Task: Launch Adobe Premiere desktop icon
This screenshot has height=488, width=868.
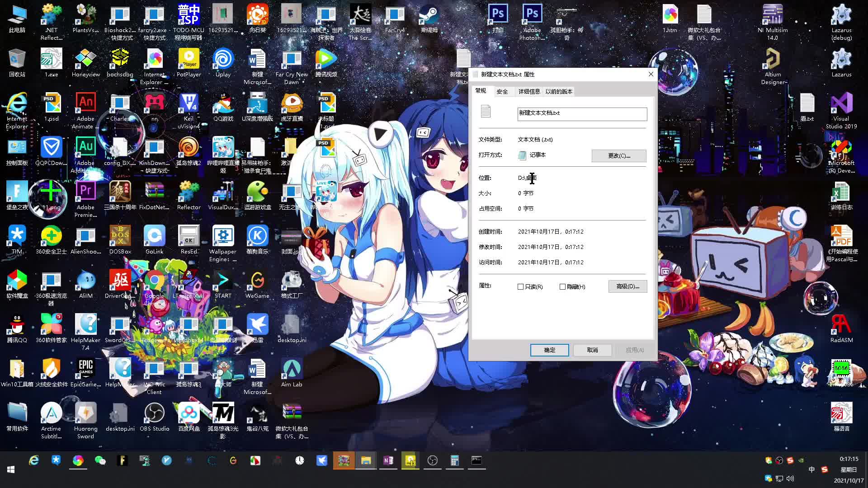Action: (x=85, y=200)
